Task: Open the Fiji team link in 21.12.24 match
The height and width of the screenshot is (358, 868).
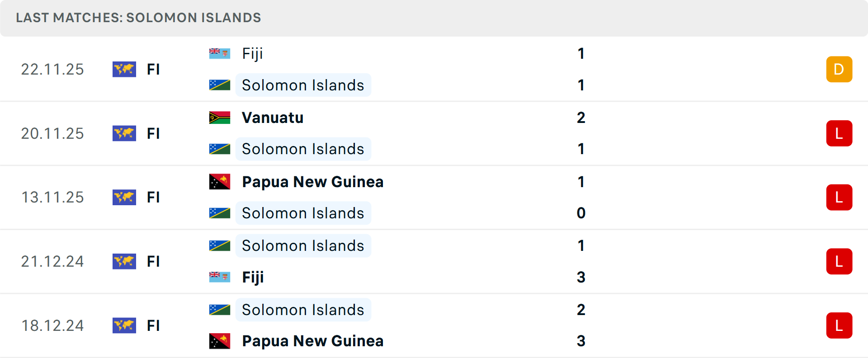Action: click(253, 277)
